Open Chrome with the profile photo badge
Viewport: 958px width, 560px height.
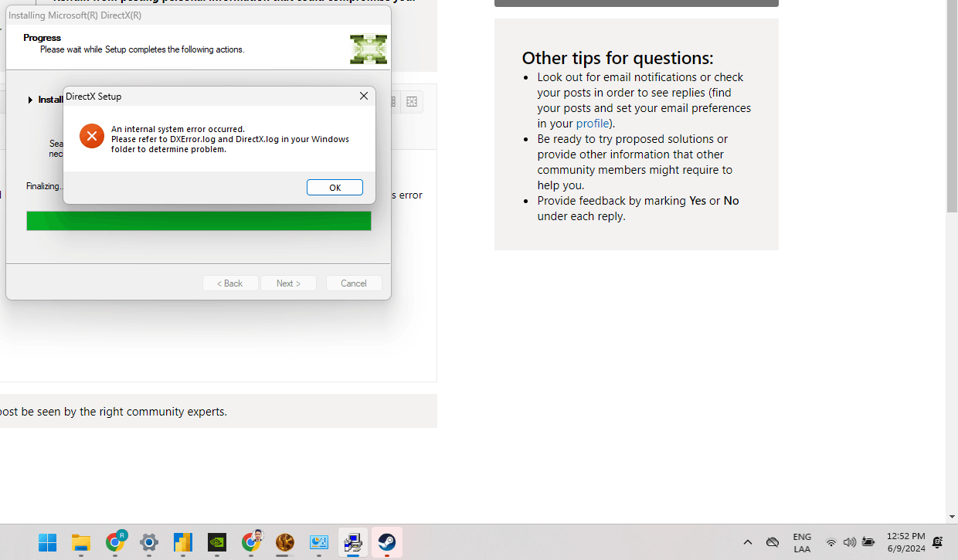tap(251, 543)
